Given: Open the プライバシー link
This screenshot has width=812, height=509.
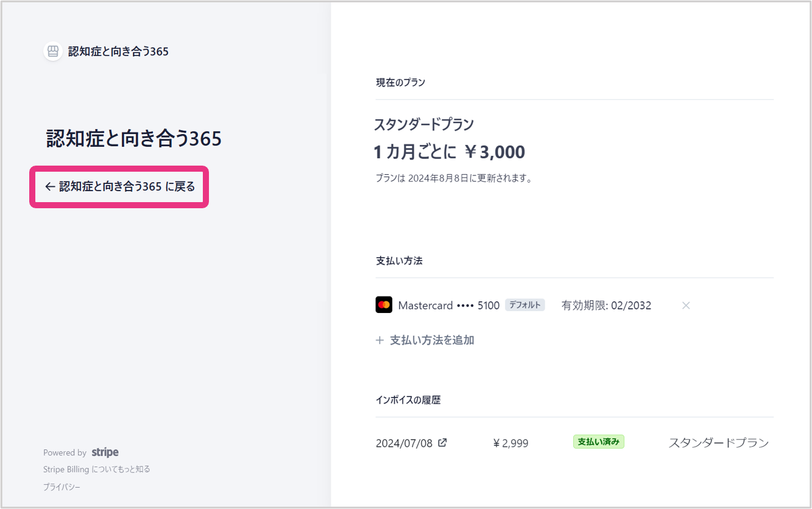Looking at the screenshot, I should coord(62,487).
